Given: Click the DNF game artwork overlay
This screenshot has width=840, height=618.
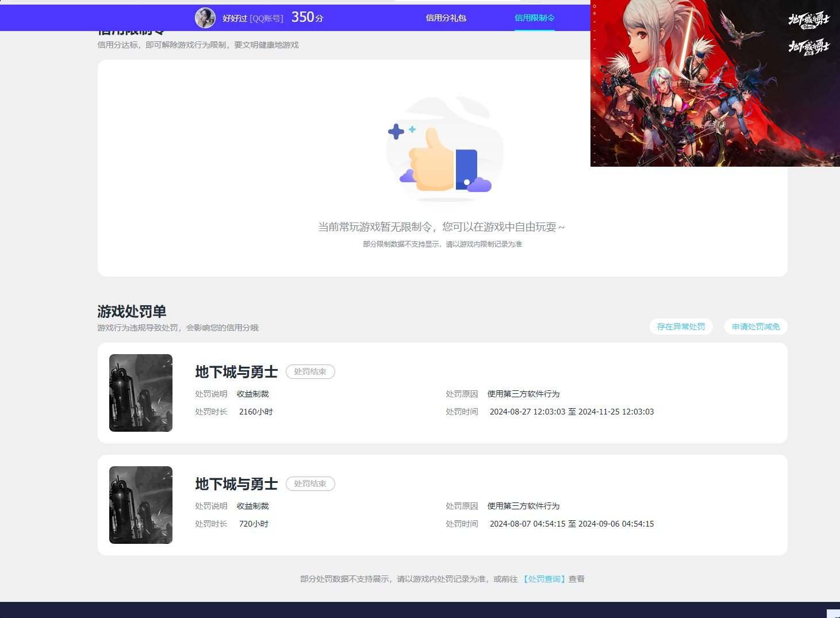Looking at the screenshot, I should [x=715, y=83].
